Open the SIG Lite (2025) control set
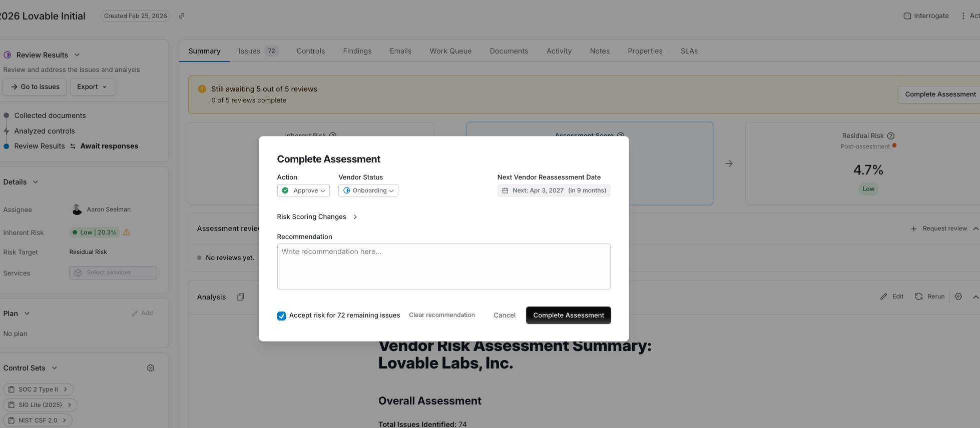 click(40, 405)
